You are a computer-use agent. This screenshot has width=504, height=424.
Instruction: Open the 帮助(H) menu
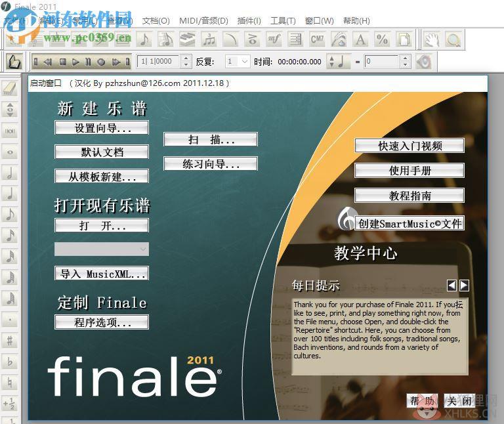[x=356, y=21]
